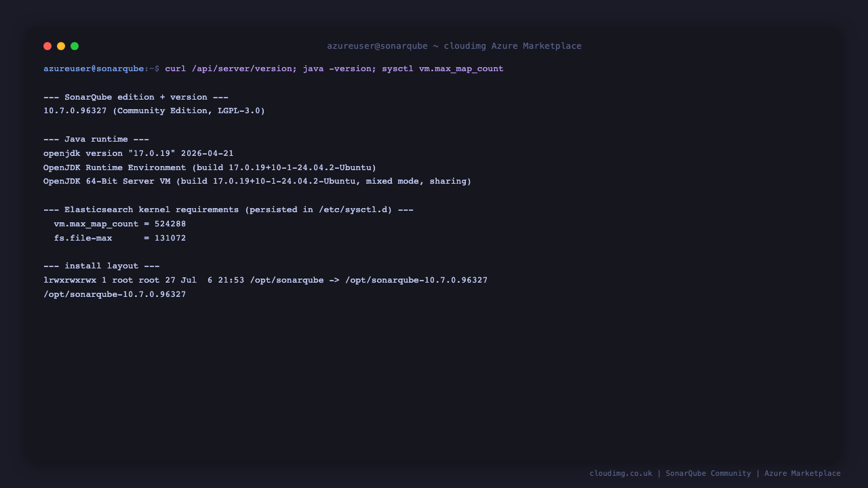Click the 10.7.0.96327 Community Edition line
The height and width of the screenshot is (488, 868).
click(x=155, y=110)
